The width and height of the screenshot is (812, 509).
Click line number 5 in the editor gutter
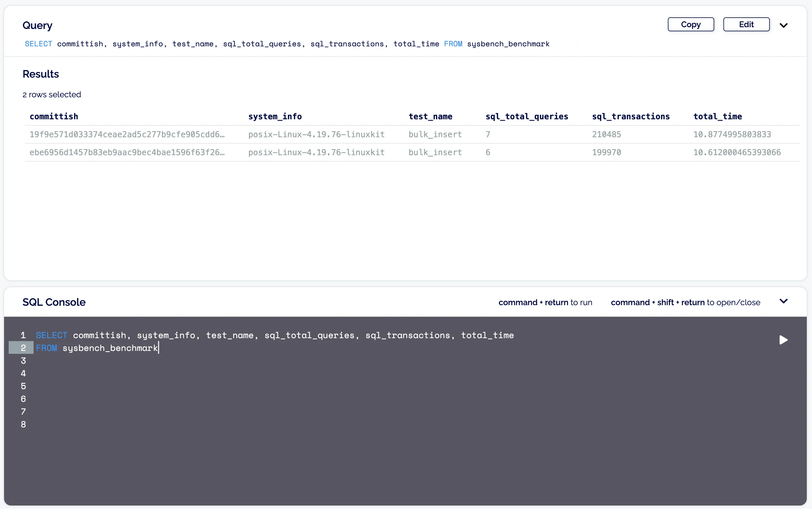tap(23, 386)
